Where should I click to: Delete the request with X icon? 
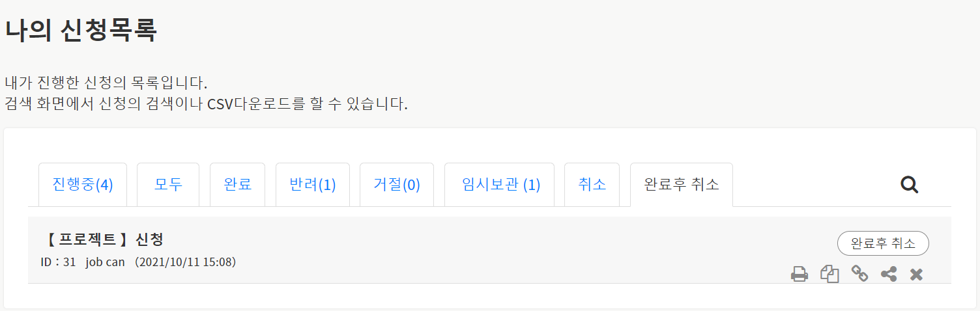point(917,275)
